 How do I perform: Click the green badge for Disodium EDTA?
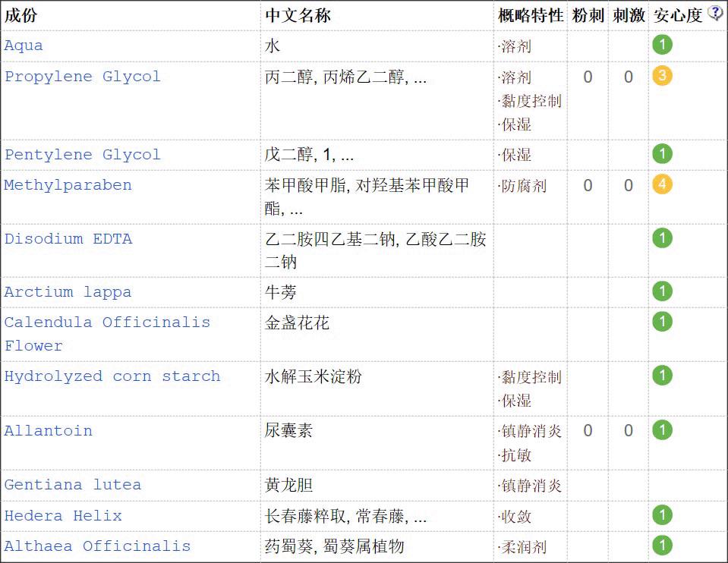tap(661, 238)
